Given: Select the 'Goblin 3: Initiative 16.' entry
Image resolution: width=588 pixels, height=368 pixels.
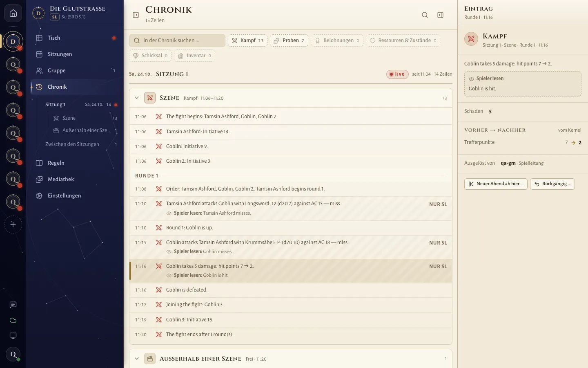Looking at the screenshot, I should pos(291,320).
